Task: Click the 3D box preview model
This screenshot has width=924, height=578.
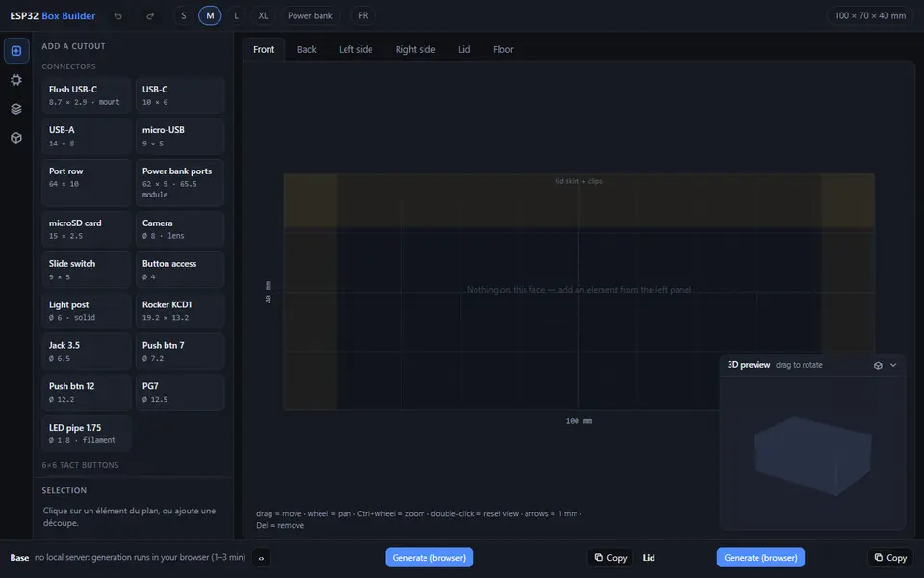Action: (812, 455)
